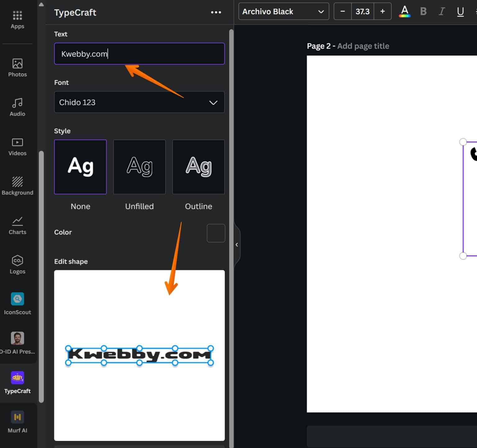The width and height of the screenshot is (477, 448).
Task: Select the Unfilled text style
Action: coord(139,167)
